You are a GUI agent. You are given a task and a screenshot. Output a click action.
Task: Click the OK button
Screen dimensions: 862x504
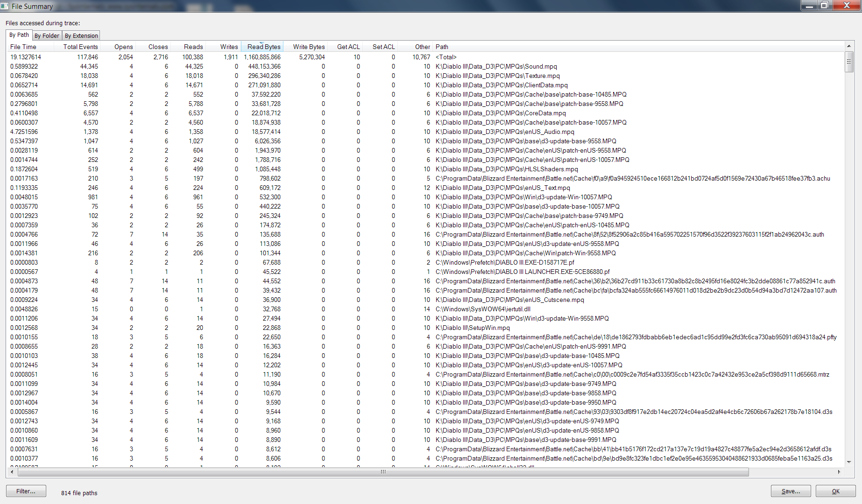(835, 491)
